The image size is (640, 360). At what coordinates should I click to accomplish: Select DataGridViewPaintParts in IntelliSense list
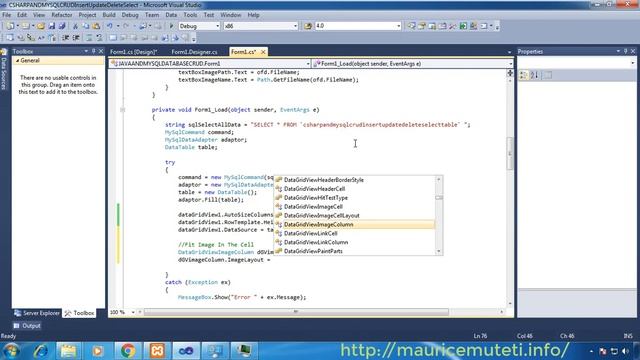tap(354, 251)
